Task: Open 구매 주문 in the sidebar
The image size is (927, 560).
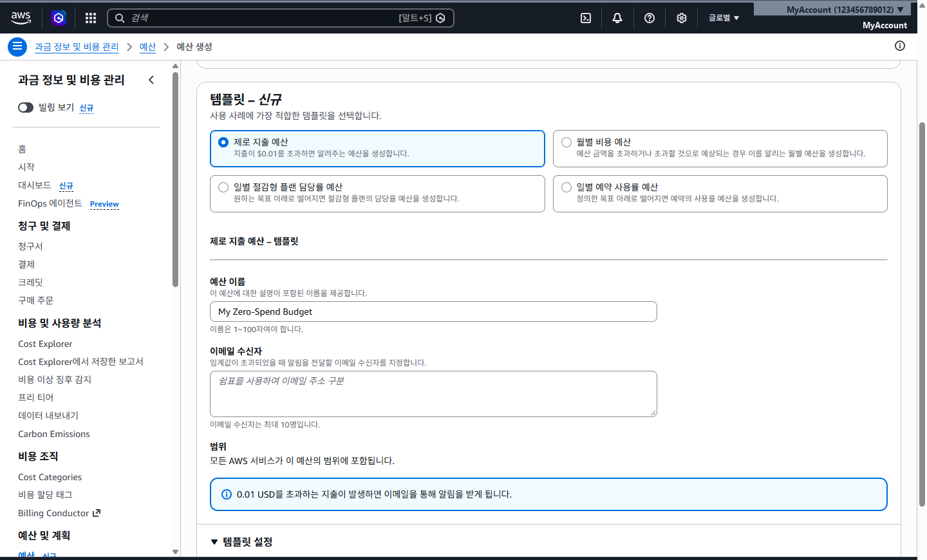Action: [x=36, y=300]
